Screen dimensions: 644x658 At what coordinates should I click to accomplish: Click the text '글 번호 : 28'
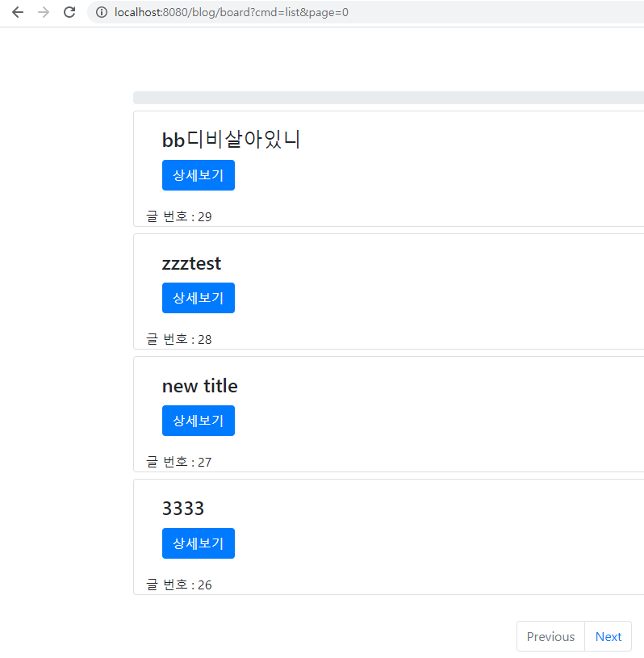click(178, 339)
